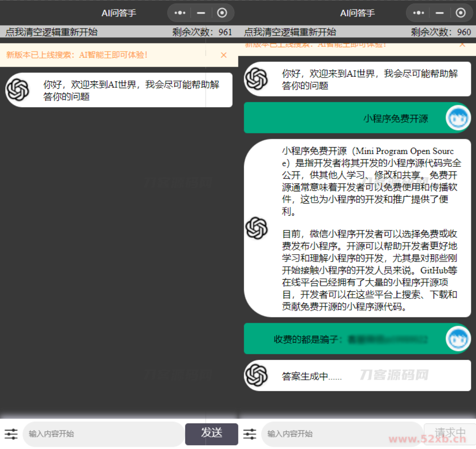Click the AI问答手 title bar text
This screenshot has width=476, height=449.
[x=118, y=13]
